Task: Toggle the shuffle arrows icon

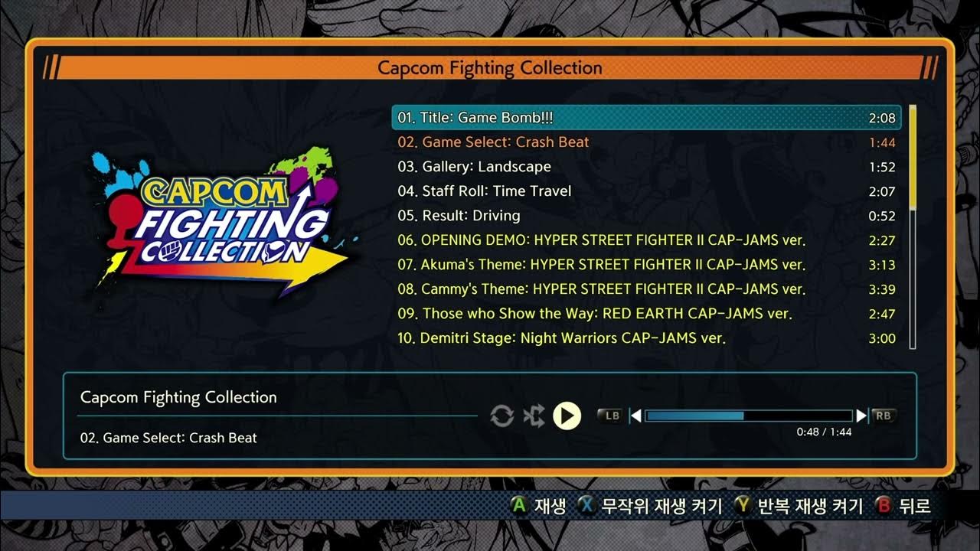Action: point(534,416)
